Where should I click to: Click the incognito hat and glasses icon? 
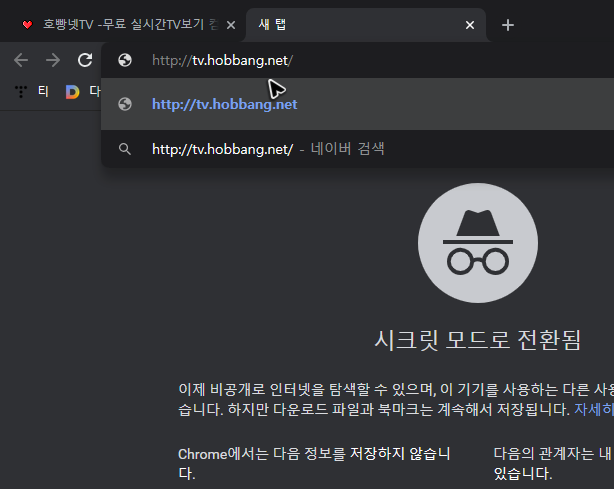478,243
